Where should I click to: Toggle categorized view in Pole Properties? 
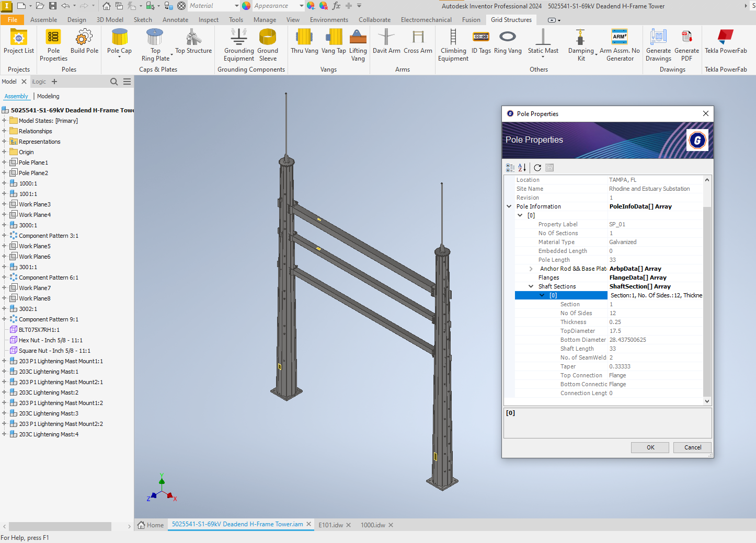(511, 167)
